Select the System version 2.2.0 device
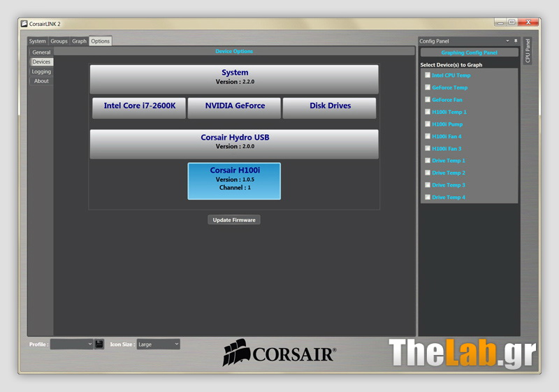The width and height of the screenshot is (559, 392). pyautogui.click(x=234, y=79)
